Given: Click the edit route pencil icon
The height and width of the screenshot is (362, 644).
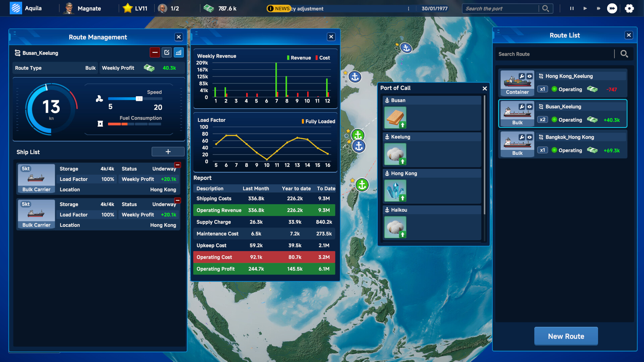Looking at the screenshot, I should (x=167, y=52).
